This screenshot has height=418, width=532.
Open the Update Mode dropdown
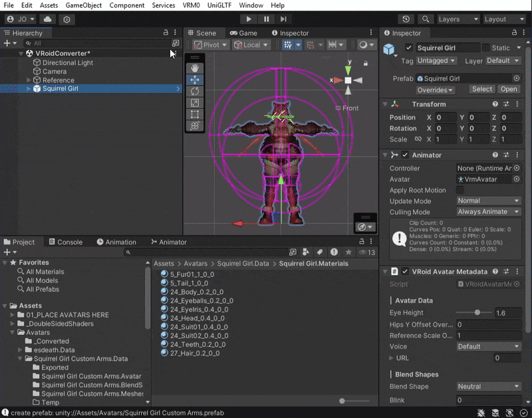[489, 201]
